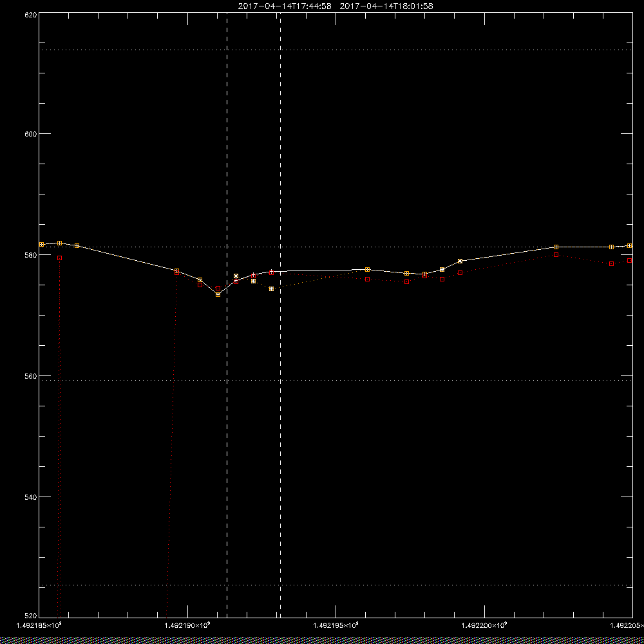Click the left vertical dashed white line
This screenshot has width=644, height=644.
(x=227, y=316)
